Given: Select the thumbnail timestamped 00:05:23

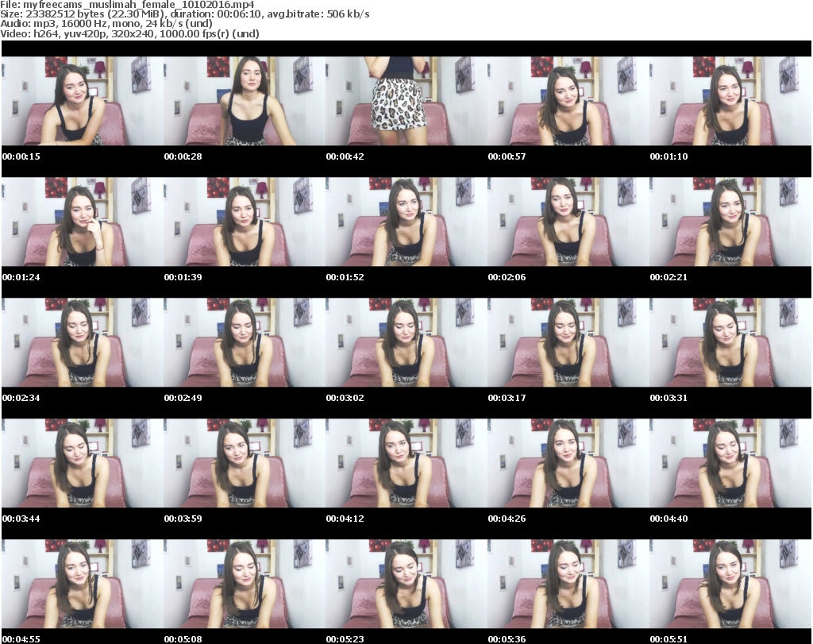Looking at the screenshot, I should click(x=406, y=584).
